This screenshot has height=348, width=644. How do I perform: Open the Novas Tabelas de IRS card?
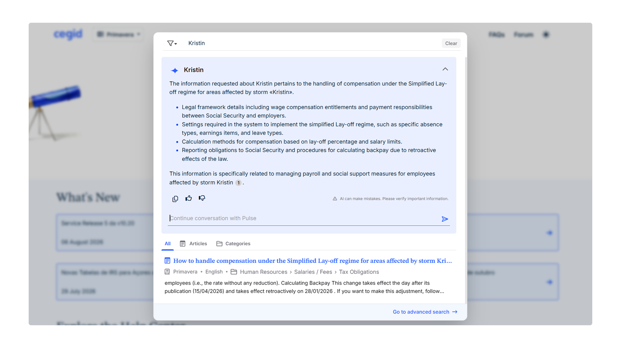click(105, 282)
